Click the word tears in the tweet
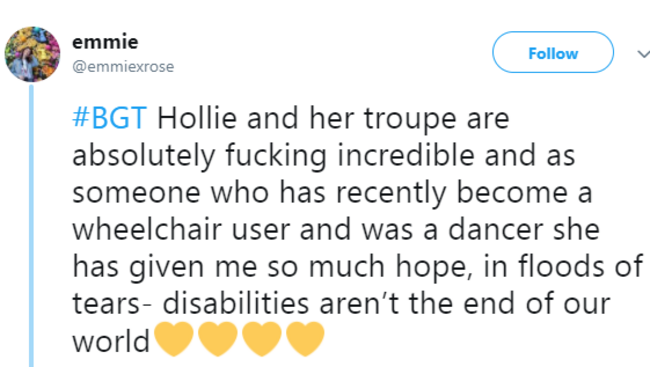 click(106, 304)
